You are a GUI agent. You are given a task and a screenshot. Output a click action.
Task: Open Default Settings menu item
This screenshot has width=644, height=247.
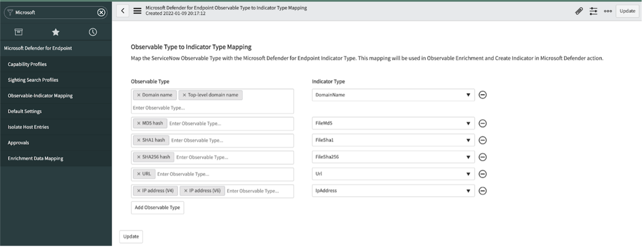point(56,112)
